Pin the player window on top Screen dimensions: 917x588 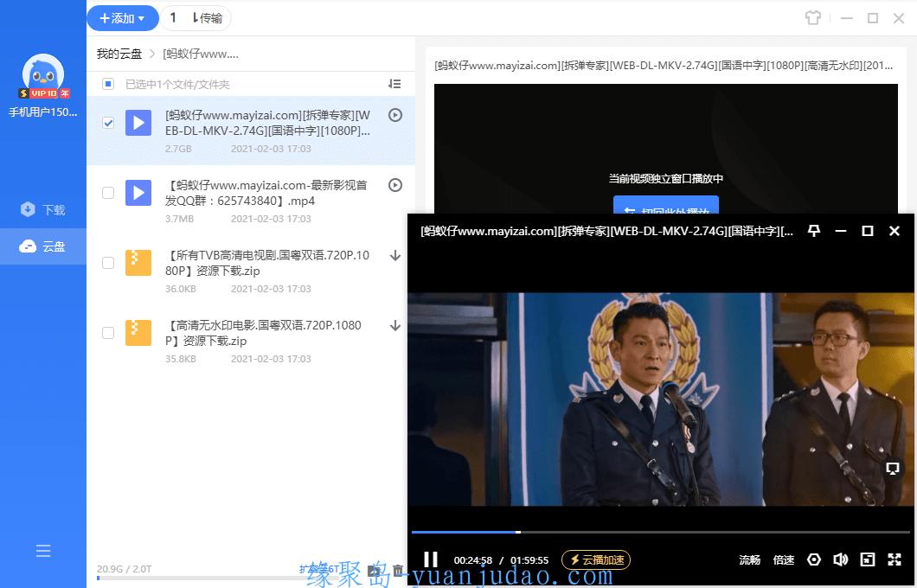coord(813,231)
